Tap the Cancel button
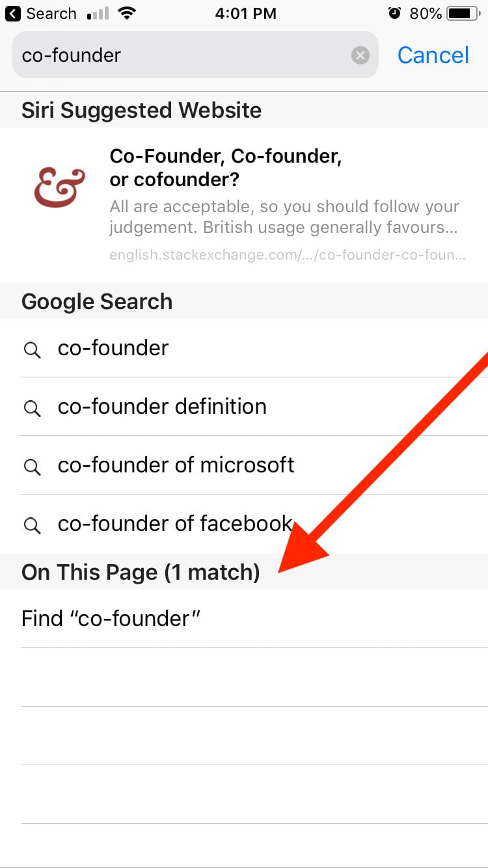Image resolution: width=488 pixels, height=868 pixels. [433, 55]
